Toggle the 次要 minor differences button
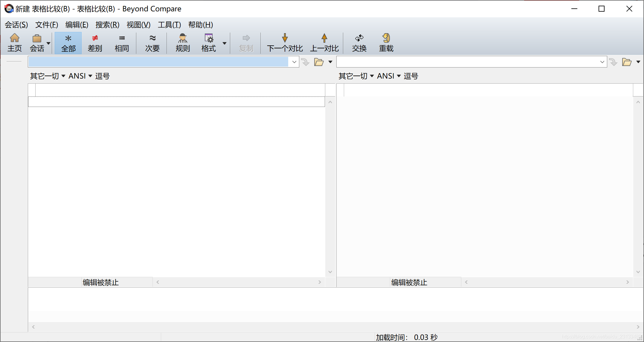 point(152,43)
